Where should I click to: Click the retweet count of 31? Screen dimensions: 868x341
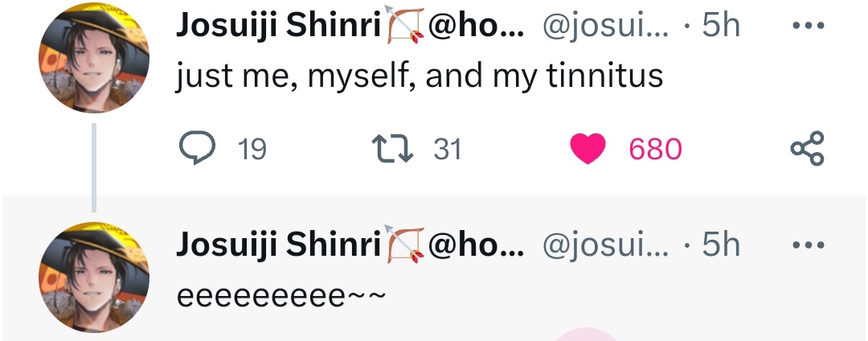pos(448,149)
